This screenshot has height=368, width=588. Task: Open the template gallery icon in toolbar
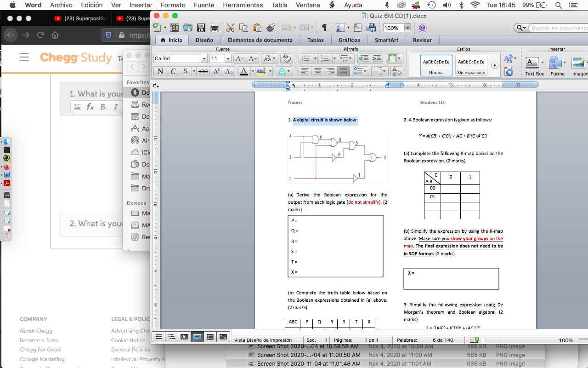(x=175, y=28)
